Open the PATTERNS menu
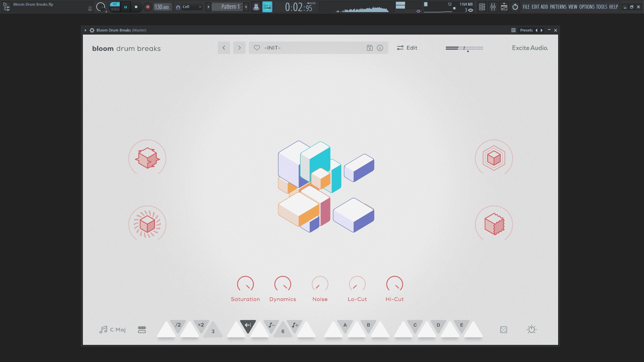This screenshot has width=644, height=362. point(558,7)
